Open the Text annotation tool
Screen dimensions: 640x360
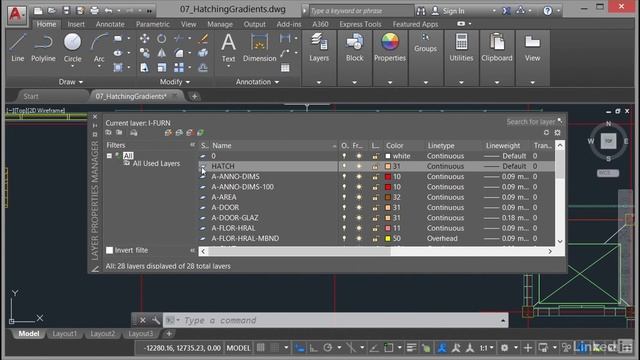click(228, 48)
